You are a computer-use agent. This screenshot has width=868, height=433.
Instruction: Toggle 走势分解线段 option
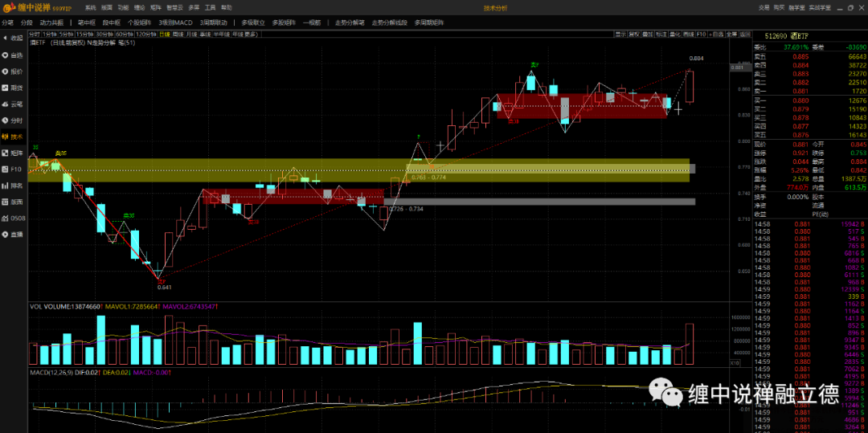point(390,22)
